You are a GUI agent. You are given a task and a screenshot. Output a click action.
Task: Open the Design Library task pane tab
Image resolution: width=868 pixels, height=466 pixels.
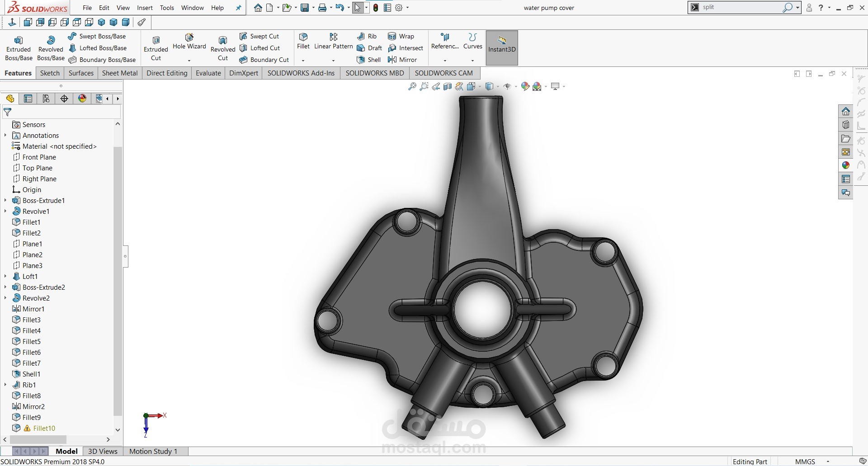pos(845,125)
